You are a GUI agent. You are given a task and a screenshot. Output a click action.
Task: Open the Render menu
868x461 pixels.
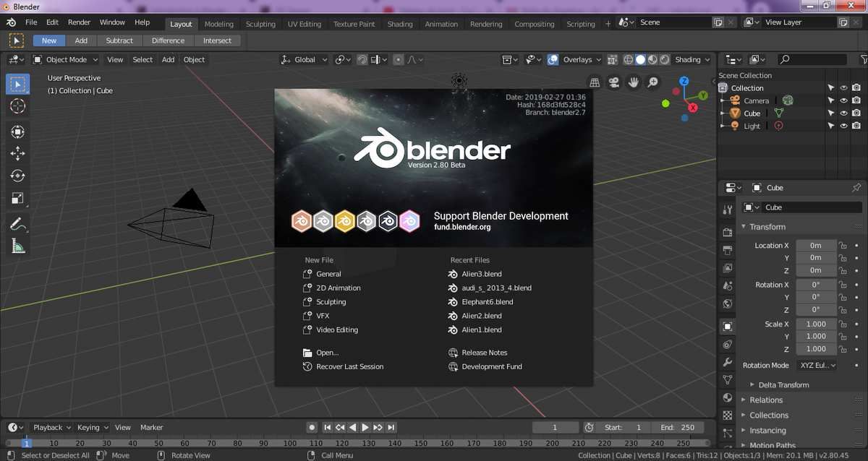point(79,22)
